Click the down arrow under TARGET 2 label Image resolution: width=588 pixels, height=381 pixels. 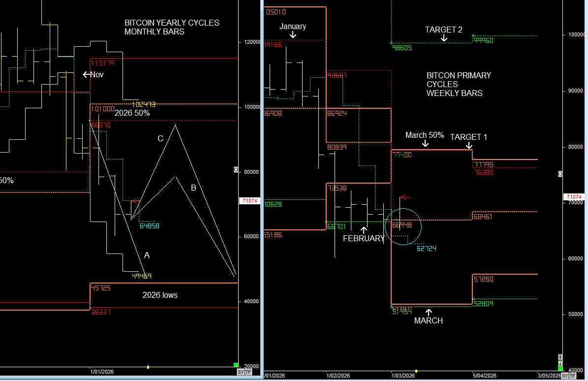pyautogui.click(x=444, y=38)
